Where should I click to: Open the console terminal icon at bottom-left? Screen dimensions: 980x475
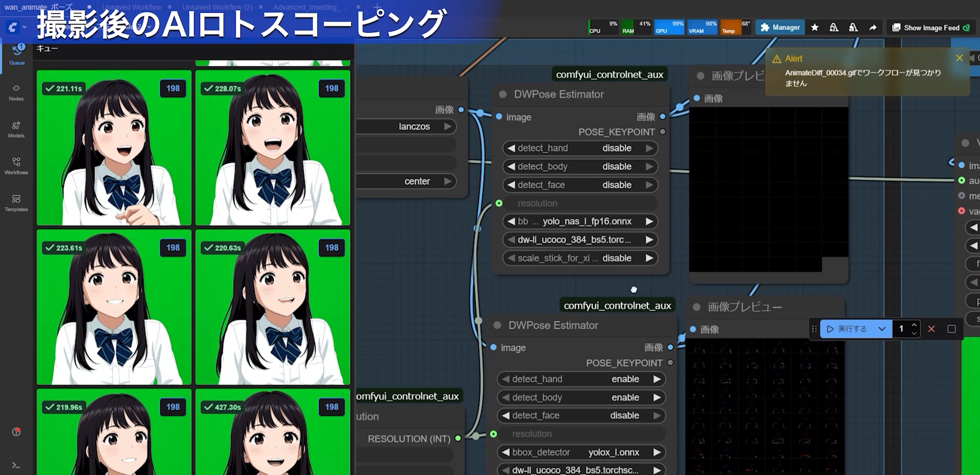click(x=16, y=465)
